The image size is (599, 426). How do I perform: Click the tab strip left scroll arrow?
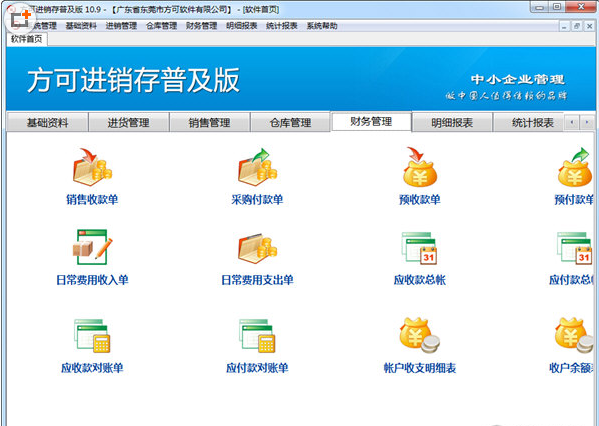[572, 122]
